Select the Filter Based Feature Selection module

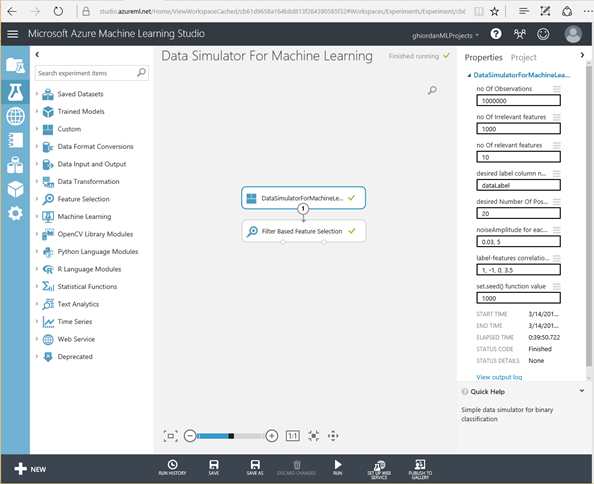pyautogui.click(x=304, y=231)
